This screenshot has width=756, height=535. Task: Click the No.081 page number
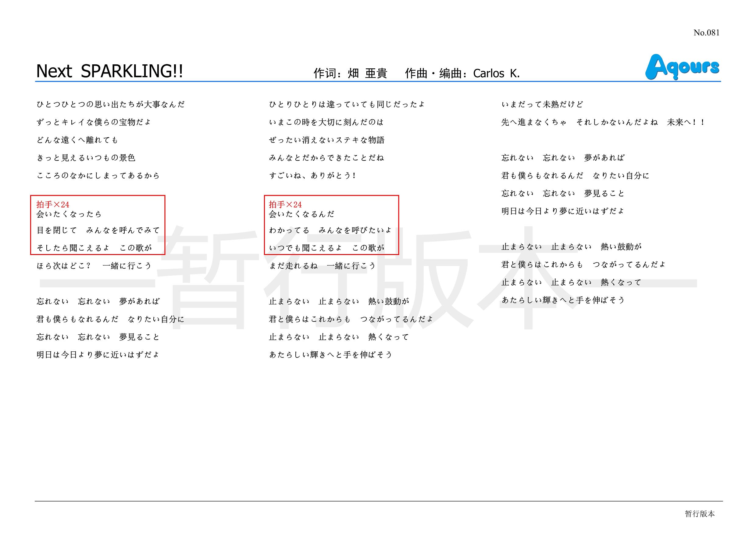[706, 33]
